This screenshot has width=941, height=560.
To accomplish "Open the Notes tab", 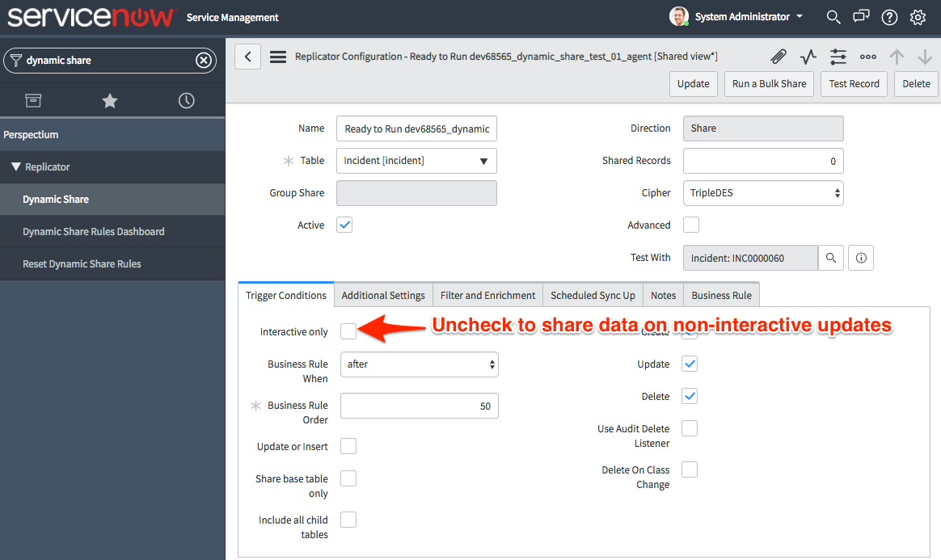I will coord(663,295).
